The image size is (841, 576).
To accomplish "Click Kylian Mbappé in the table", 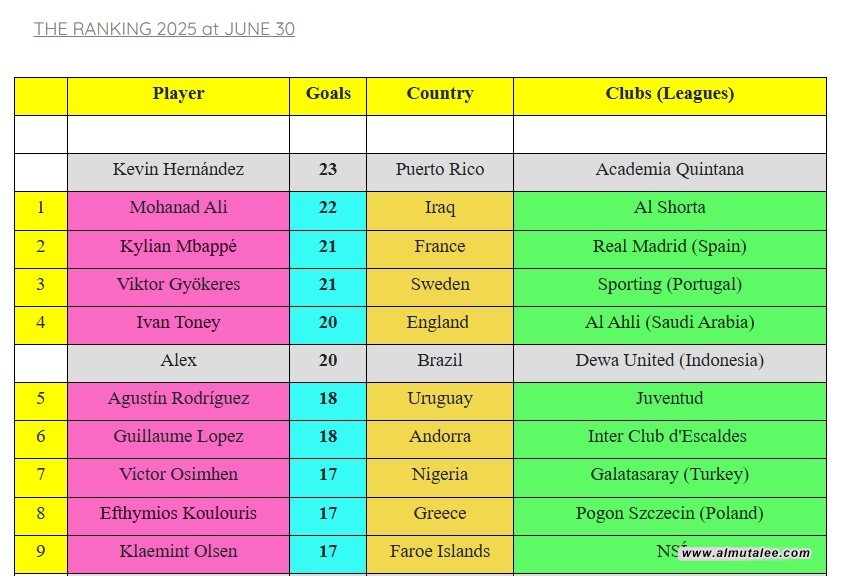I will (x=178, y=246).
